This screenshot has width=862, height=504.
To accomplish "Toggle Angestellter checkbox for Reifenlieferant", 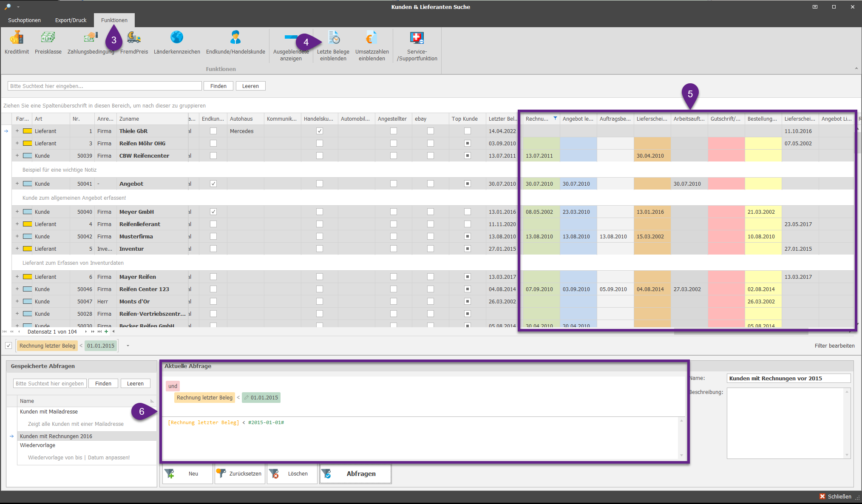I will 394,224.
